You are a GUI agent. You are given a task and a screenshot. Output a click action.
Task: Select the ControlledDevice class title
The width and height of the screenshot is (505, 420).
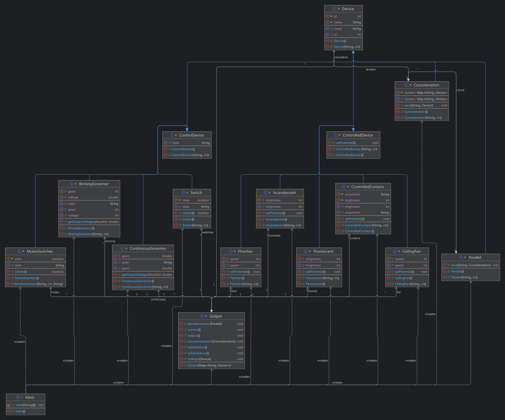coord(358,135)
